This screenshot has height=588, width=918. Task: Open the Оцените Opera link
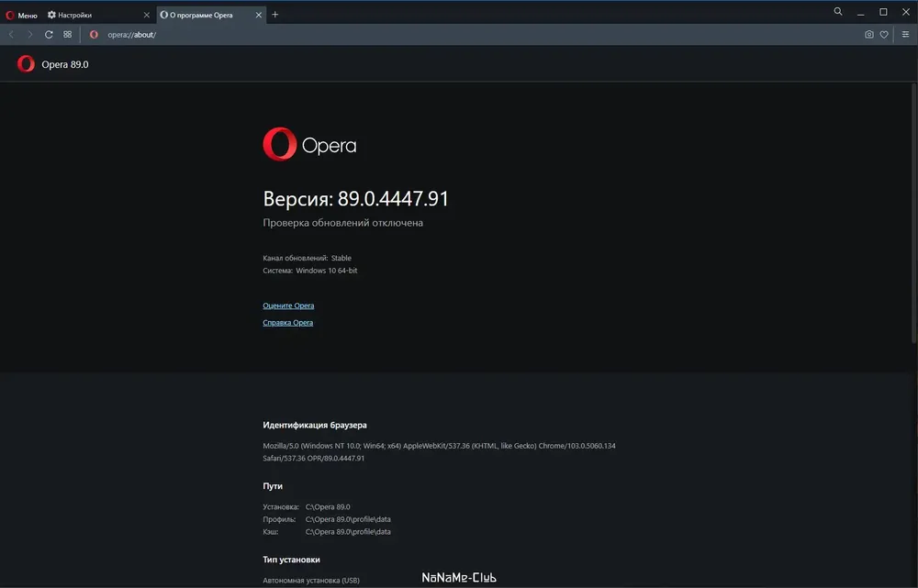tap(288, 305)
